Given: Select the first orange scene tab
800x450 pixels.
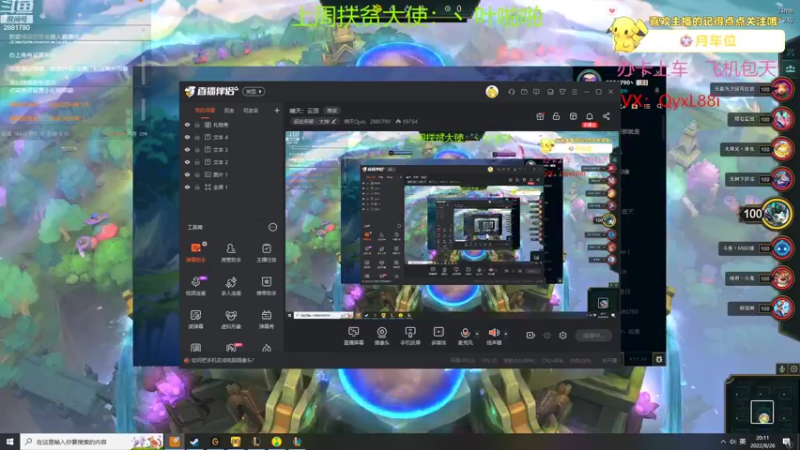Looking at the screenshot, I should (205, 110).
